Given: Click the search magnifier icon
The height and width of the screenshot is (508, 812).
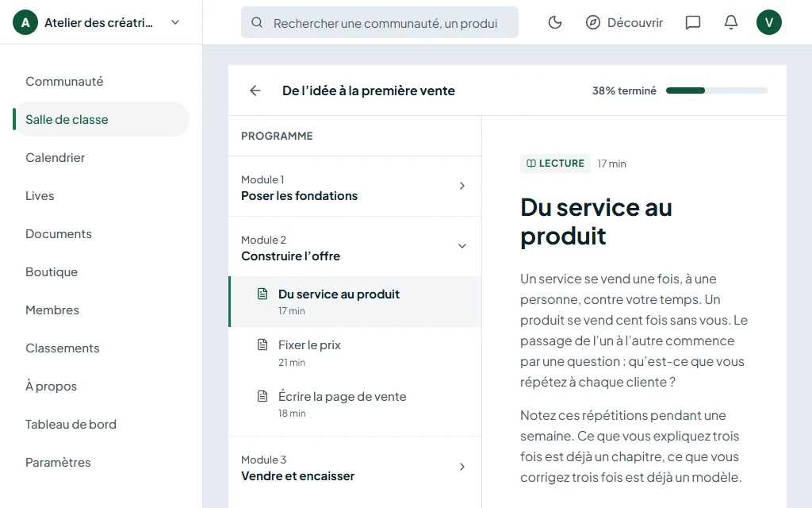Looking at the screenshot, I should [257, 22].
